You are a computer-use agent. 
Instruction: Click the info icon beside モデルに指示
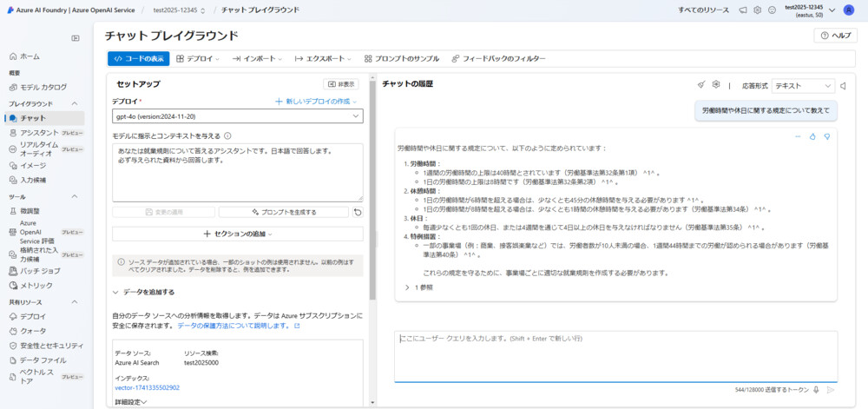[227, 135]
